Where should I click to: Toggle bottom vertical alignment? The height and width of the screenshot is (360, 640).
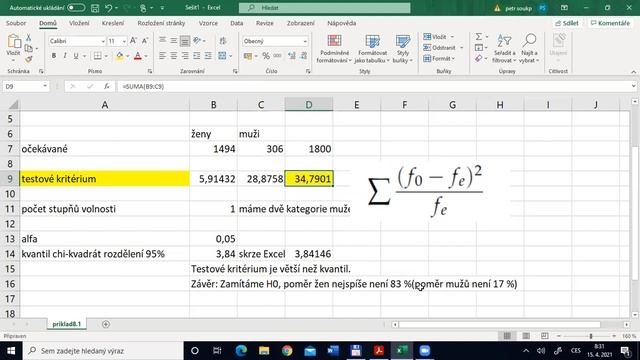185,41
